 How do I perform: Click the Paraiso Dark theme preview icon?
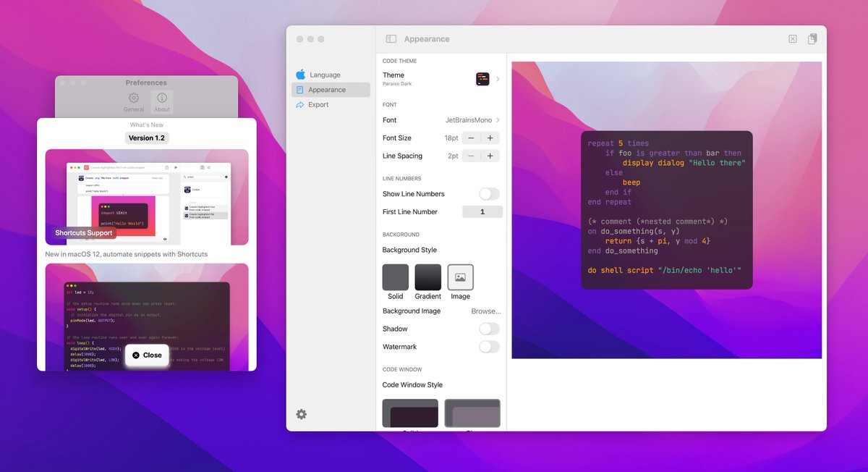click(x=482, y=79)
